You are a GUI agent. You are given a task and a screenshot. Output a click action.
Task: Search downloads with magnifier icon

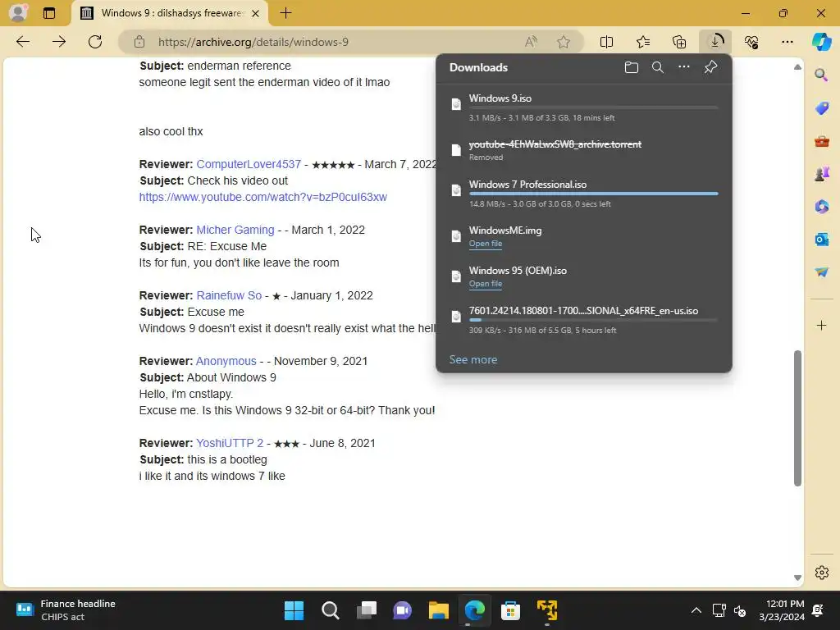coord(658,67)
